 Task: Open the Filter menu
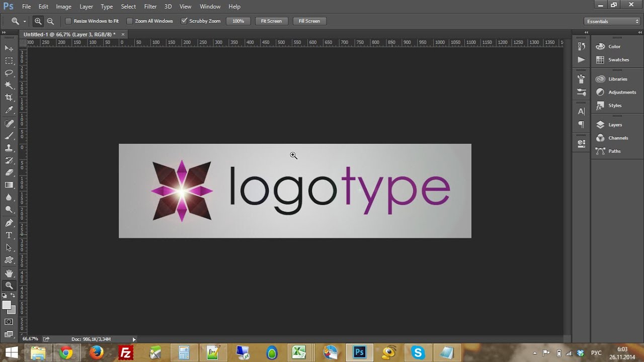(150, 7)
